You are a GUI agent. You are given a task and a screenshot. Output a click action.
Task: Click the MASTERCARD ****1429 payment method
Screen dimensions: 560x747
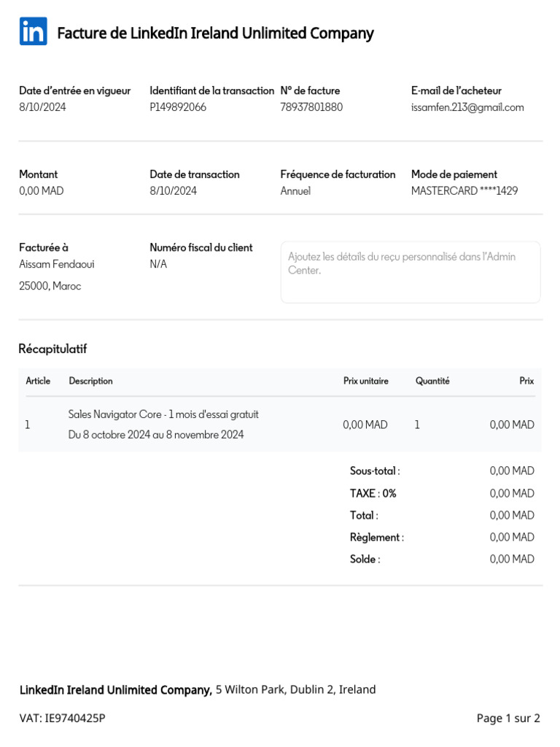(x=464, y=191)
